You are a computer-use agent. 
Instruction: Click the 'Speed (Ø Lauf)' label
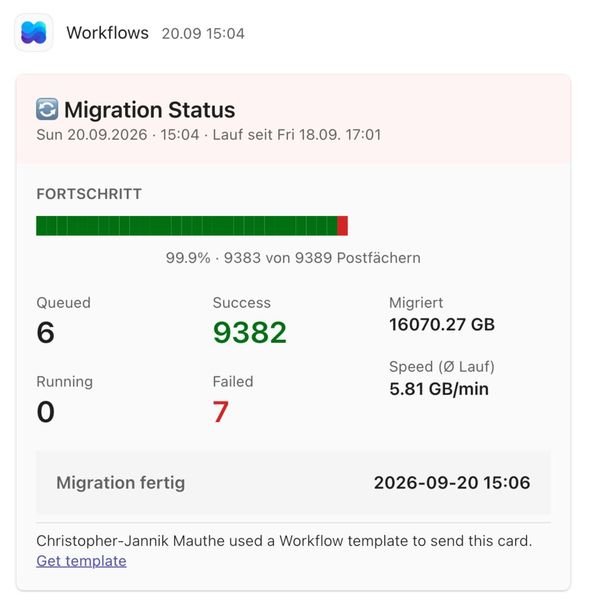tap(442, 367)
